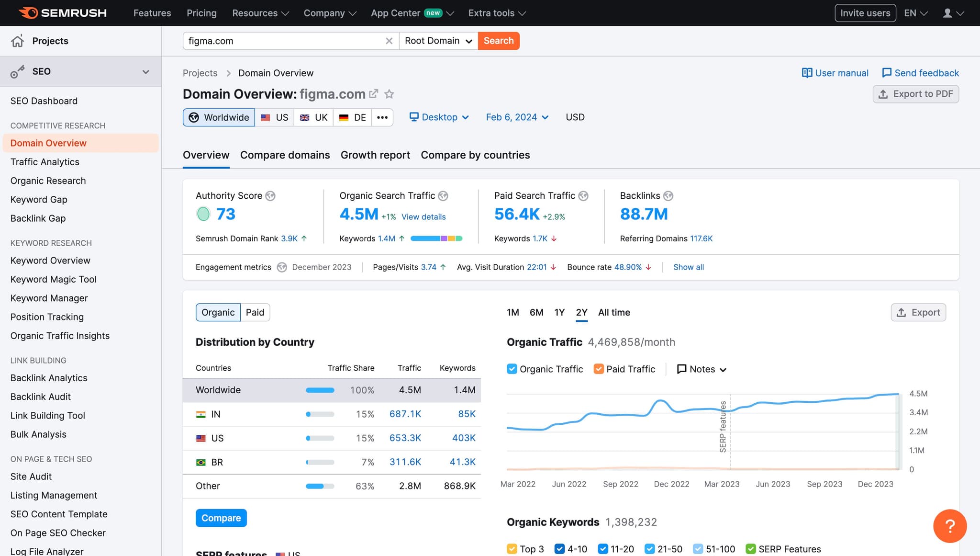Screen dimensions: 980x556
Task: Click the Semrush logo icon
Action: (28, 13)
